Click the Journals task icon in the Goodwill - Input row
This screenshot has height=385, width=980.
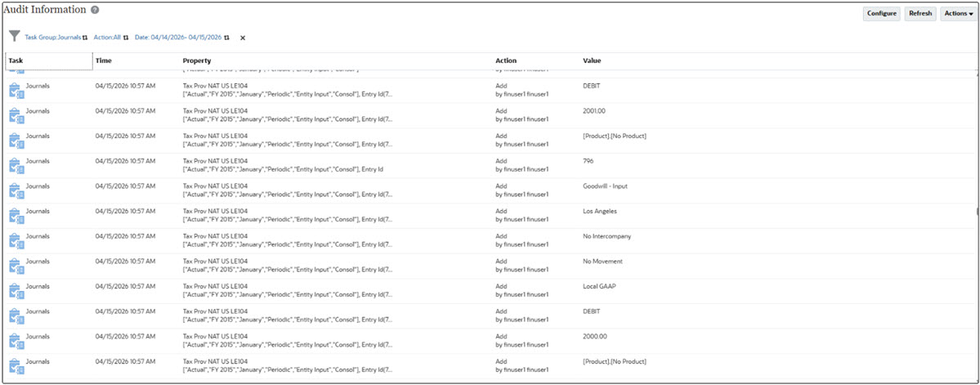(16, 190)
